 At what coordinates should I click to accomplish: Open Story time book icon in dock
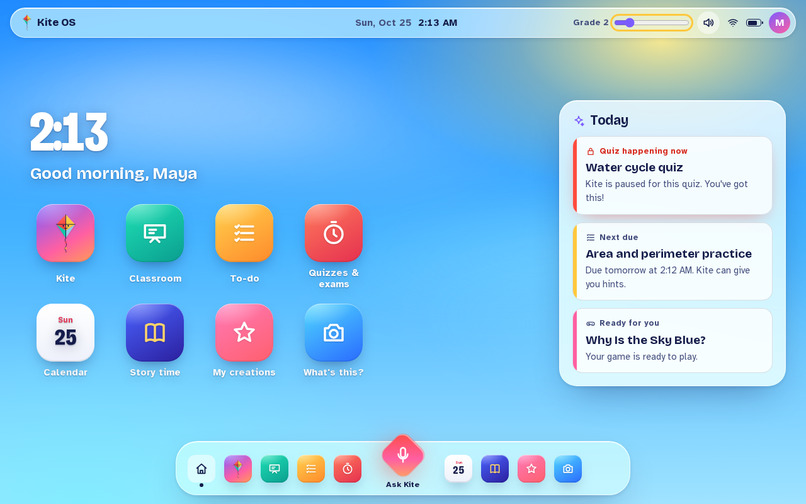click(x=494, y=469)
